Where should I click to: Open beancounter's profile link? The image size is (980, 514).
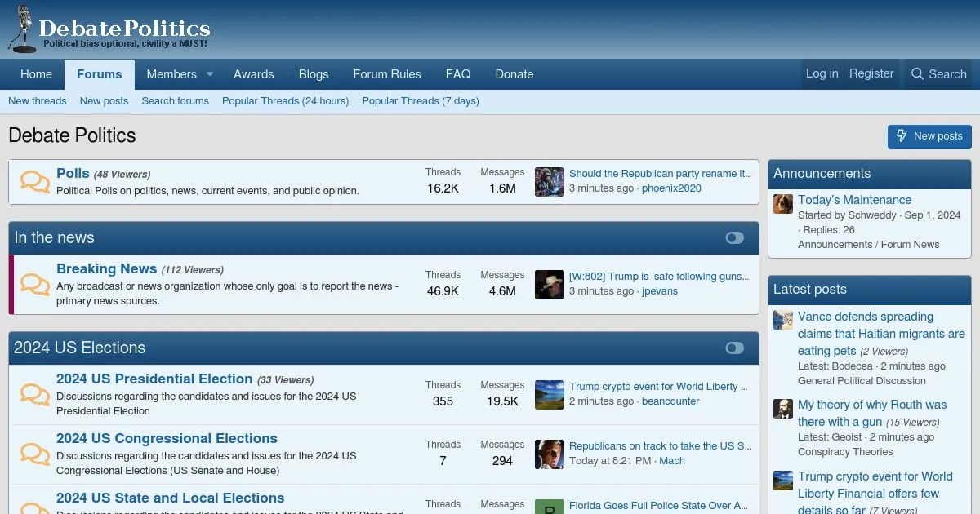(x=670, y=401)
